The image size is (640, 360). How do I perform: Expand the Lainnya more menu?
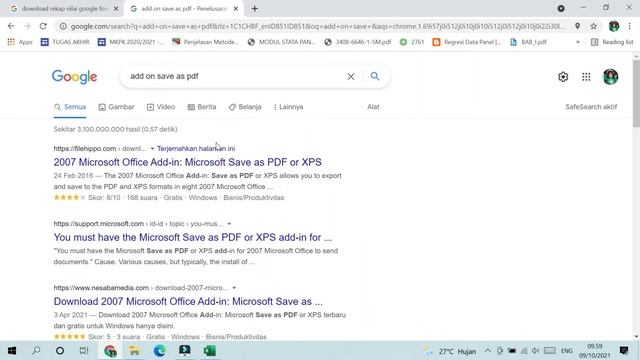click(x=288, y=107)
